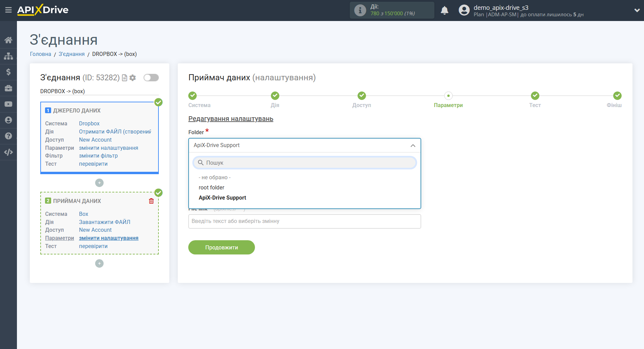
Task: Click the green 'Продовжити' button
Action: [x=221, y=247]
